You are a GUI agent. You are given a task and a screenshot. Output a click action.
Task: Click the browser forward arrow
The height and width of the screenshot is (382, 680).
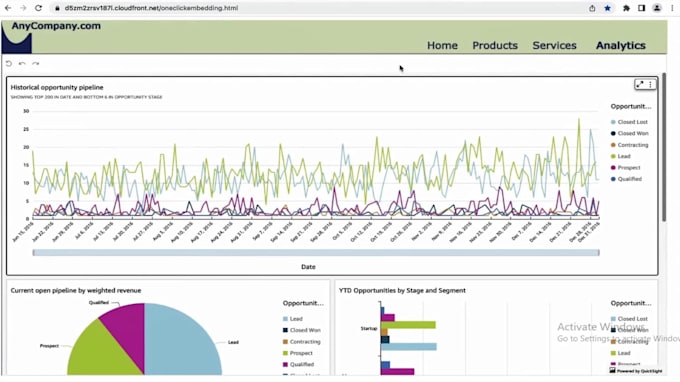click(23, 8)
